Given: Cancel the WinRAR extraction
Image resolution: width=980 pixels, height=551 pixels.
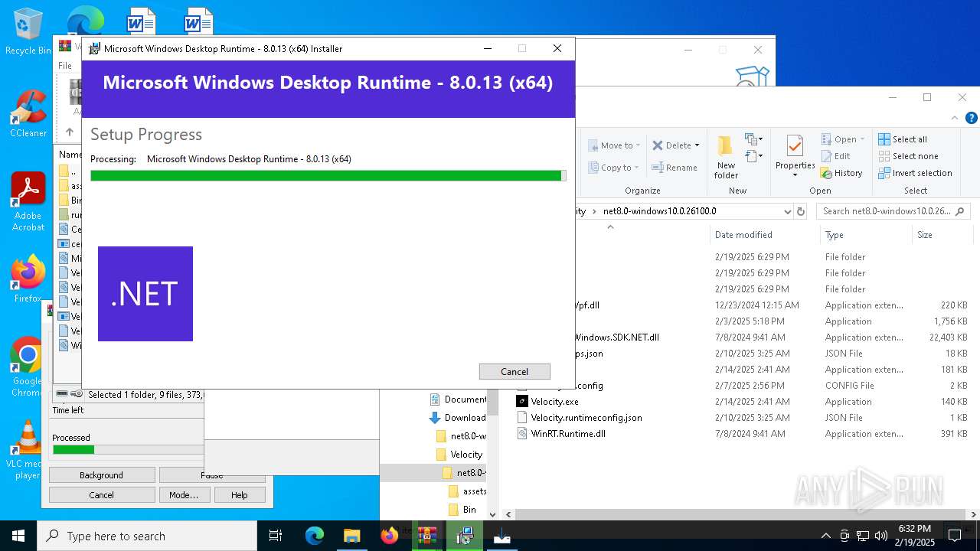Looking at the screenshot, I should coord(101,495).
